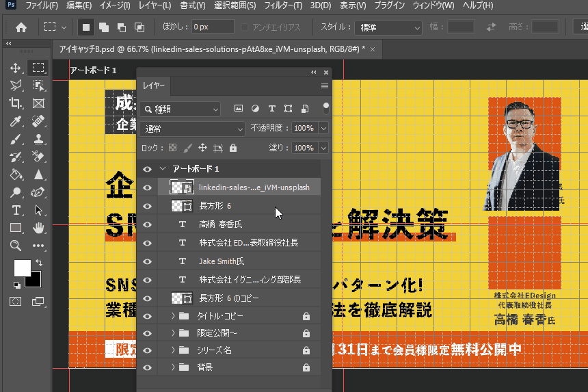The image size is (588, 392).
Task: Filter layers by shape layer icon
Action: tap(288, 109)
